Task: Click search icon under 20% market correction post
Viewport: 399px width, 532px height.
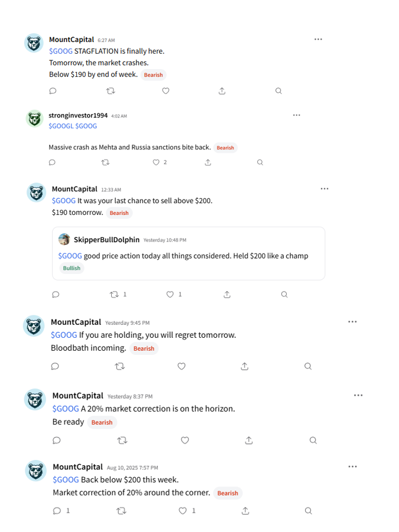Action: click(313, 440)
